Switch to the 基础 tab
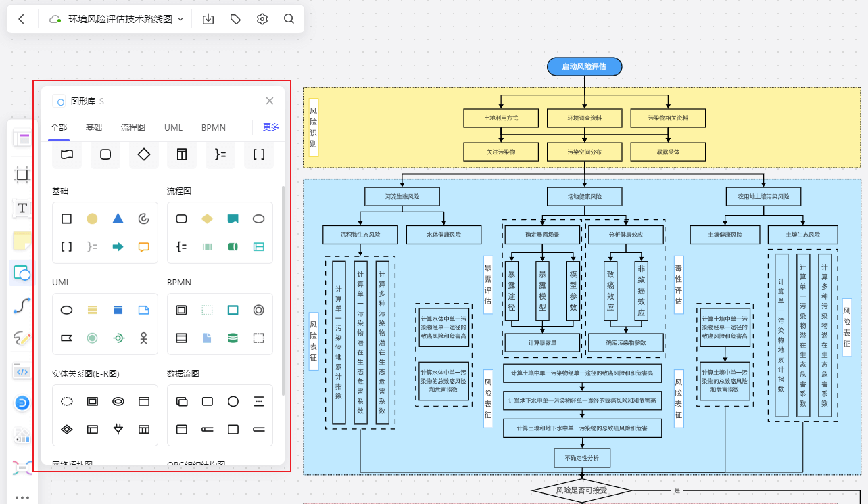 click(x=94, y=127)
